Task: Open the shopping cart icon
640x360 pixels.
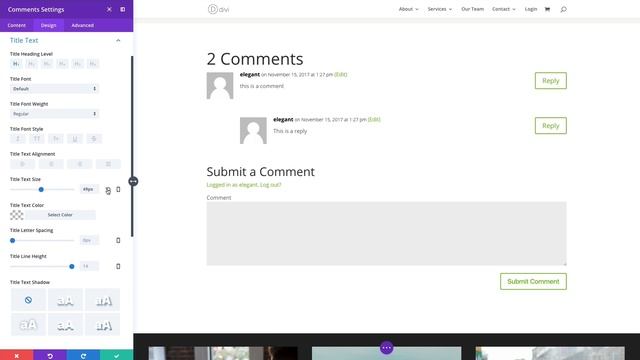Action: [547, 9]
